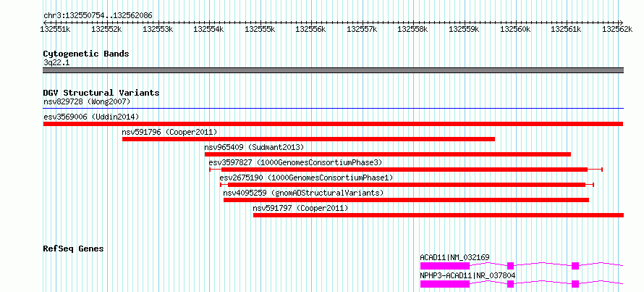Click the nsv965409 (Sudmant2013) label
The image size is (644, 292).
(254, 147)
